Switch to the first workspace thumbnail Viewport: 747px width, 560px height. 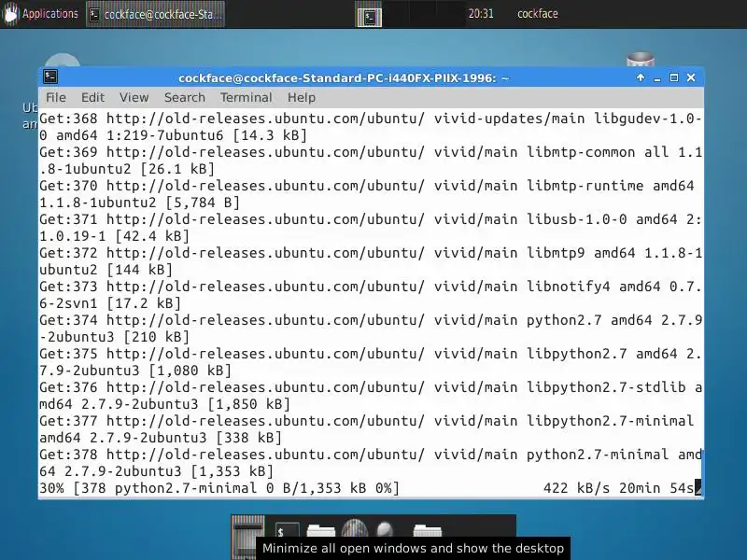coord(369,16)
